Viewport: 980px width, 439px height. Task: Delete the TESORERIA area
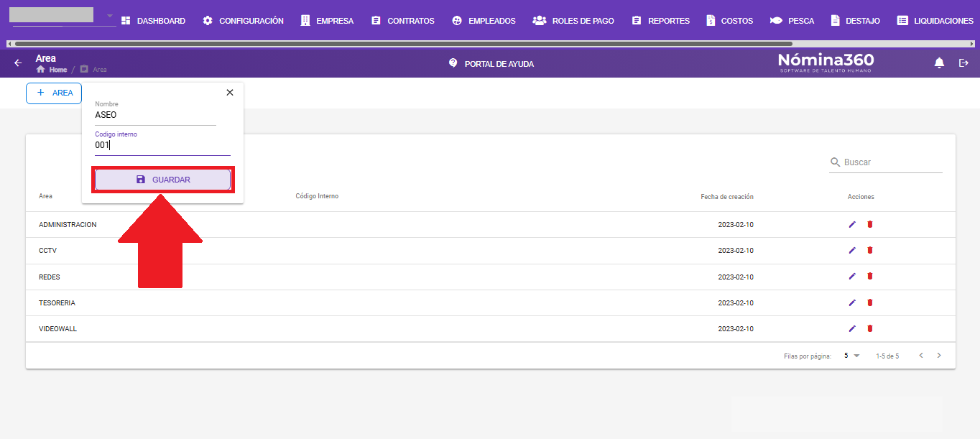[x=869, y=302]
